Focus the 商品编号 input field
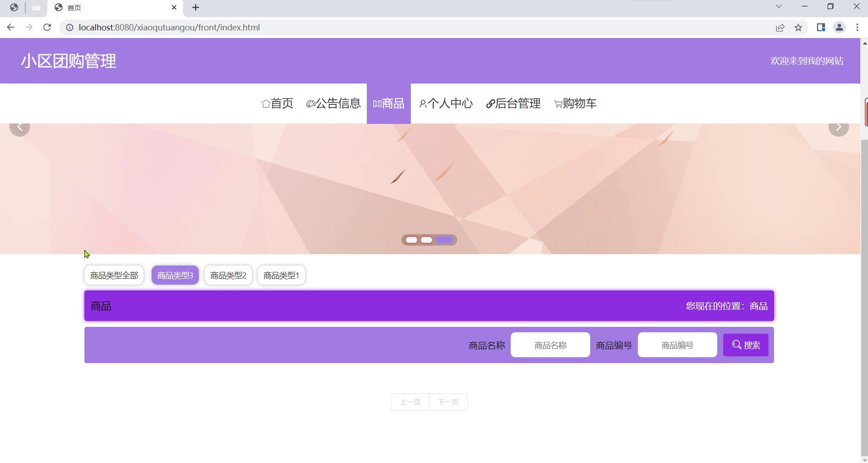The width and height of the screenshot is (868, 463). pos(677,345)
